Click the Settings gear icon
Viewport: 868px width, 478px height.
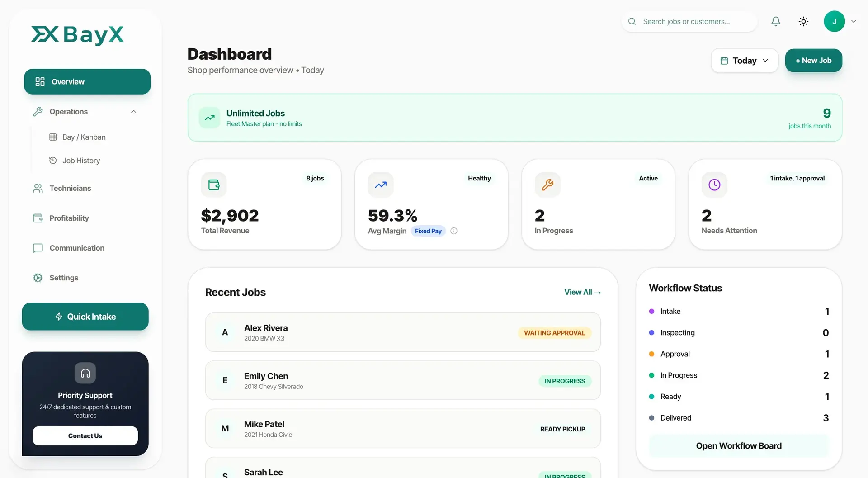pyautogui.click(x=38, y=278)
